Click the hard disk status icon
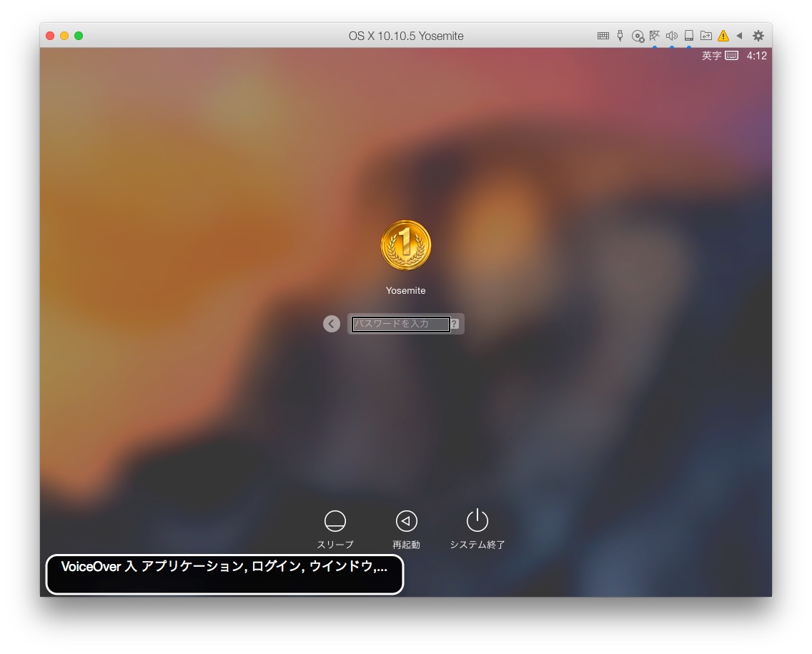812x654 pixels. coord(689,36)
